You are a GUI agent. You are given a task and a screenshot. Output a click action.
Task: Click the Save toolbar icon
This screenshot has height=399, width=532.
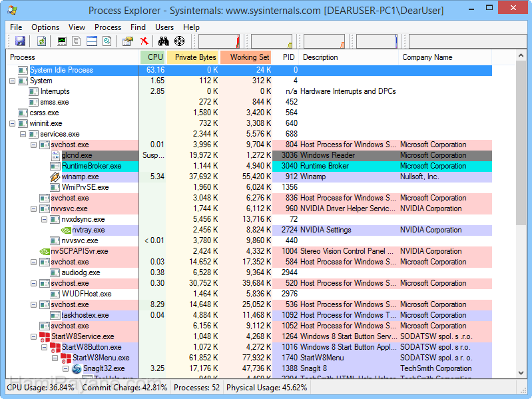point(20,41)
